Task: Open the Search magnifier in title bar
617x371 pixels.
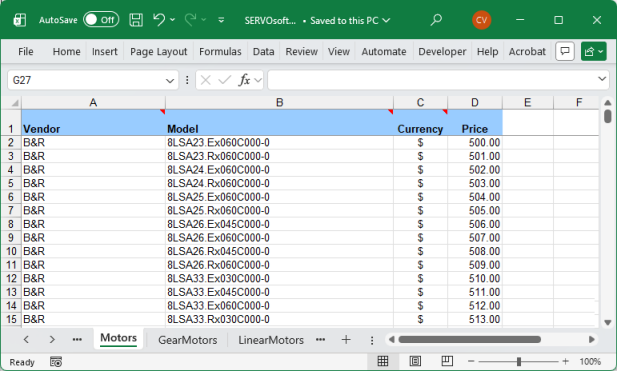Action: pos(436,20)
